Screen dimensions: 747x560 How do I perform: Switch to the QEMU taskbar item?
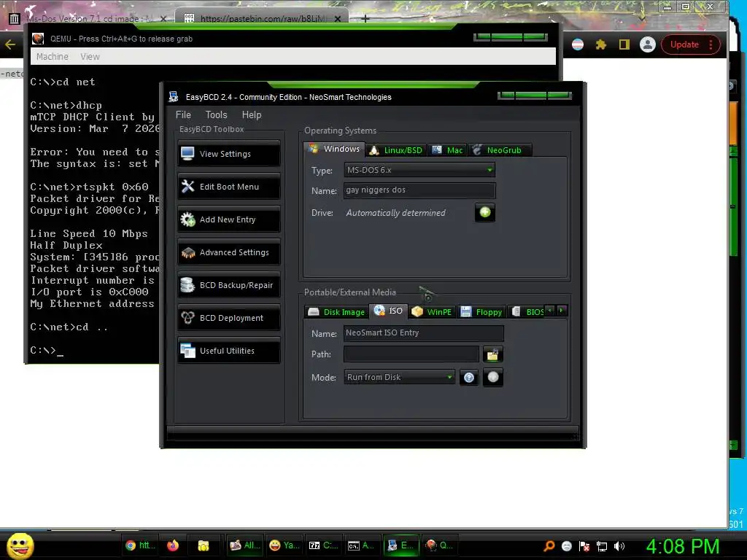[438, 545]
